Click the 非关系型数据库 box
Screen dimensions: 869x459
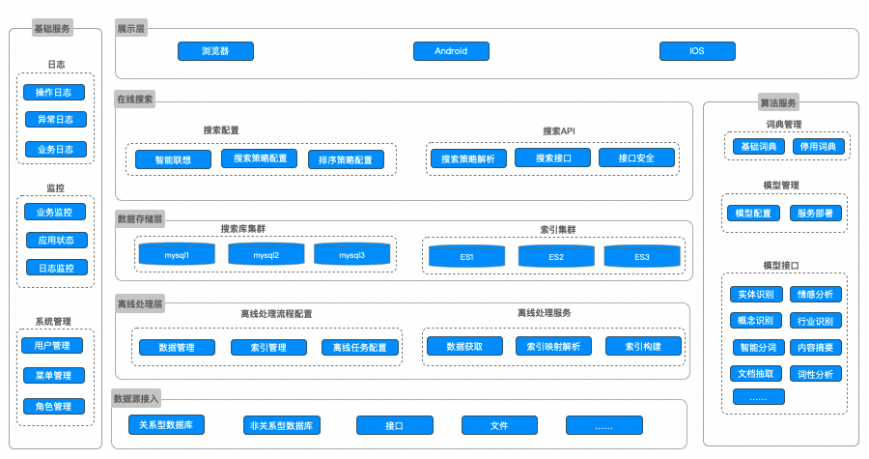coord(282,426)
